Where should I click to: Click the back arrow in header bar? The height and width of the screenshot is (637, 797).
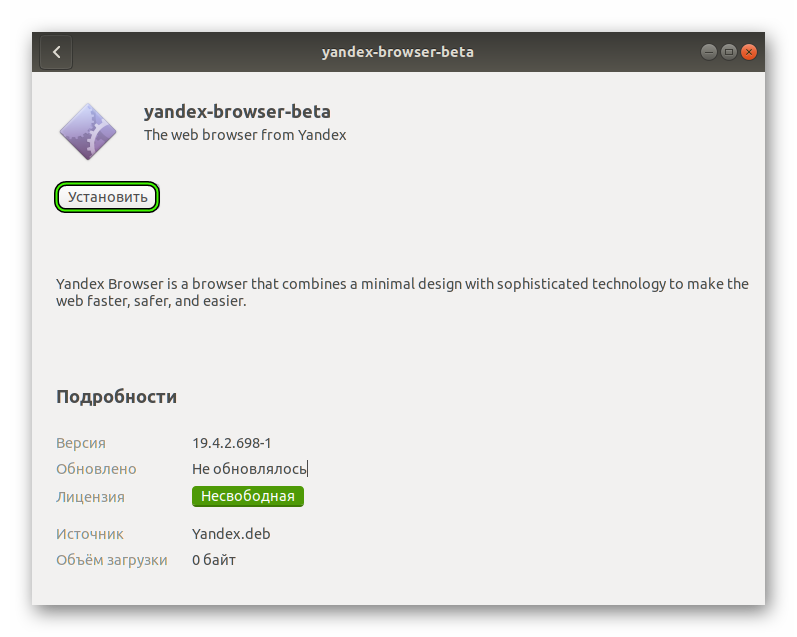pyautogui.click(x=56, y=52)
